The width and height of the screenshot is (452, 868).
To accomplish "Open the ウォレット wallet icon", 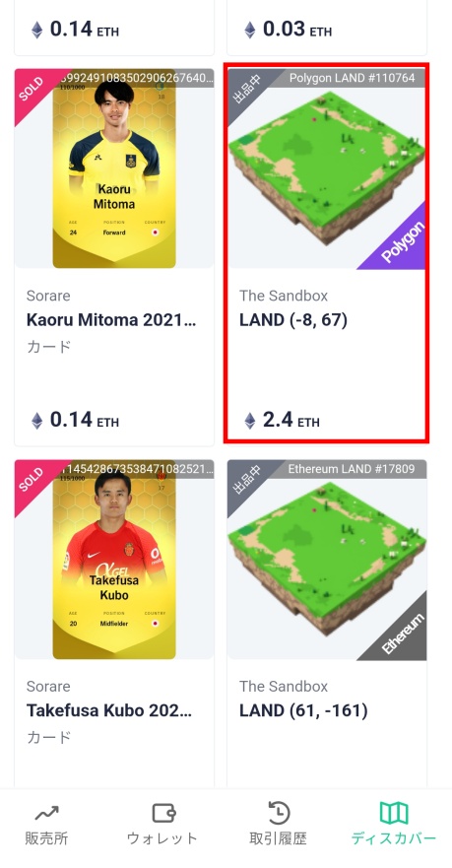I will (x=163, y=813).
